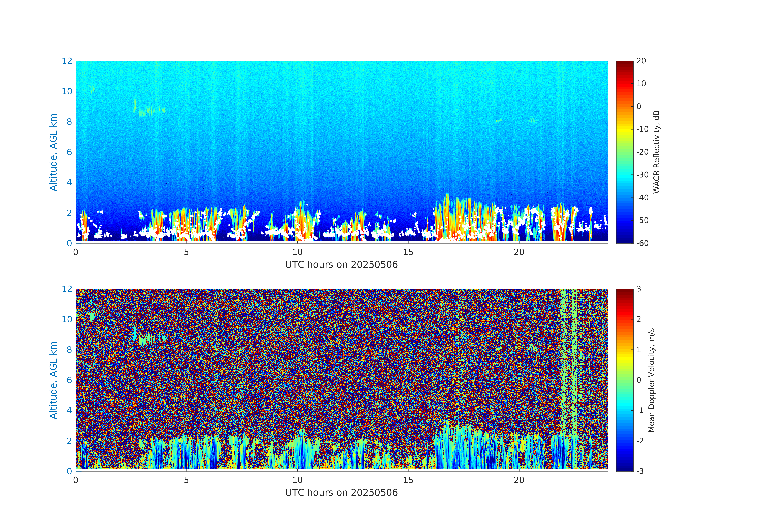775x532 pixels.
Task: Click the top plot's 'Altitude, AGL km' label
Action: point(53,152)
